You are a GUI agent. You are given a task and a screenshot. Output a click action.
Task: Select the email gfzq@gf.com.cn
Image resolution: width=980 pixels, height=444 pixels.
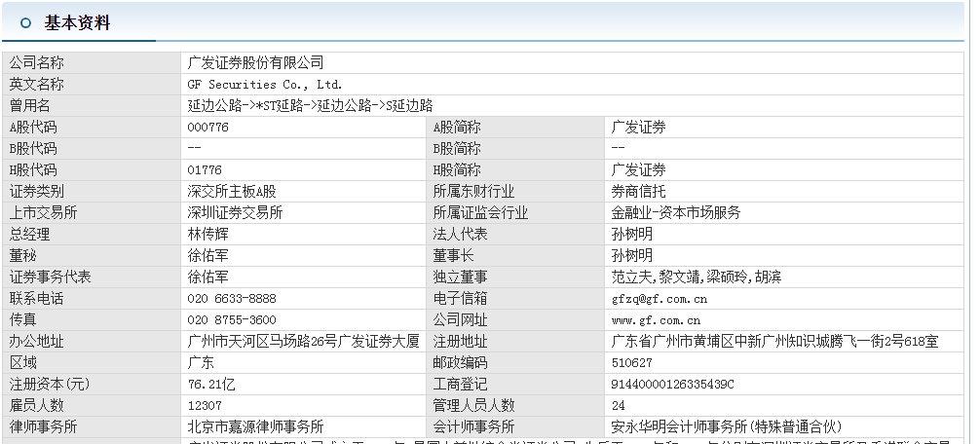click(659, 299)
